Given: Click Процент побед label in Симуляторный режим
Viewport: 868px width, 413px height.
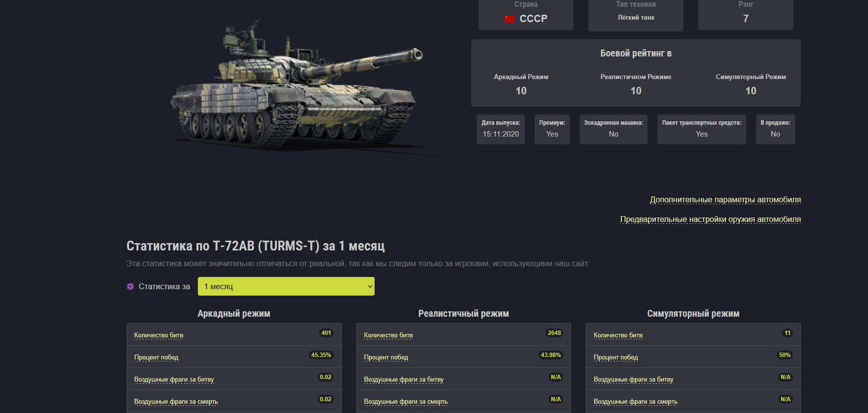Looking at the screenshot, I should click(616, 358).
